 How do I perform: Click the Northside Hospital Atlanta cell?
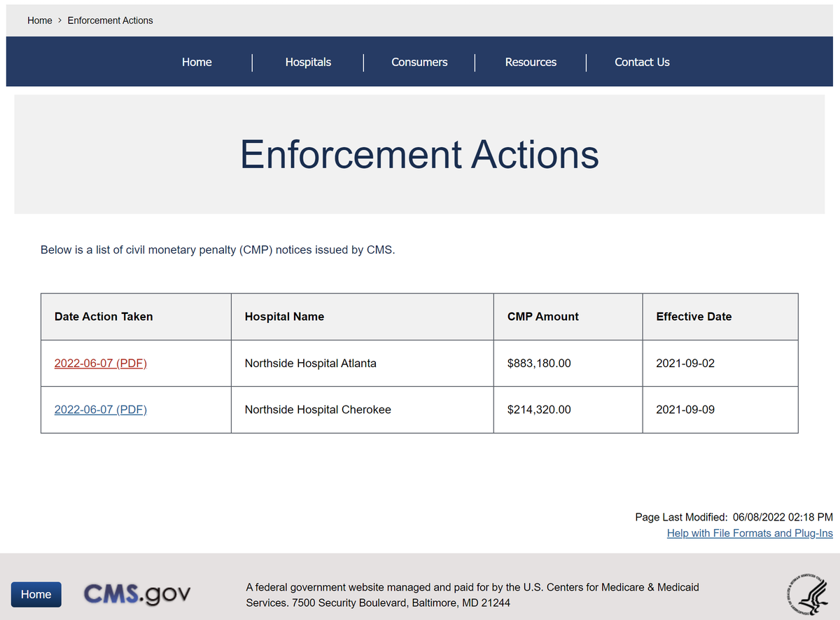362,363
